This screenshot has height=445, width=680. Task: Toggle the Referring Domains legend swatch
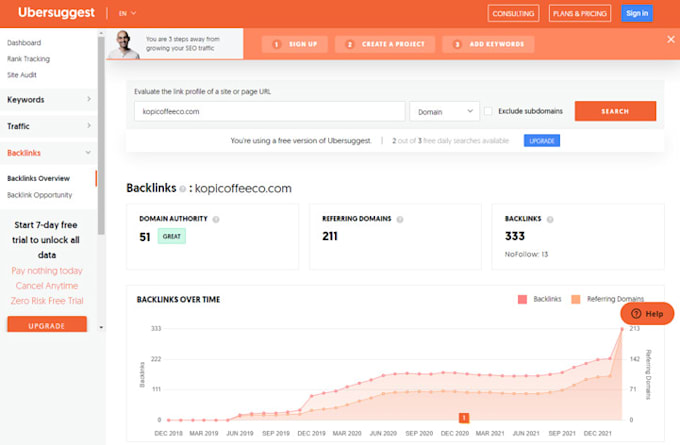(575, 299)
